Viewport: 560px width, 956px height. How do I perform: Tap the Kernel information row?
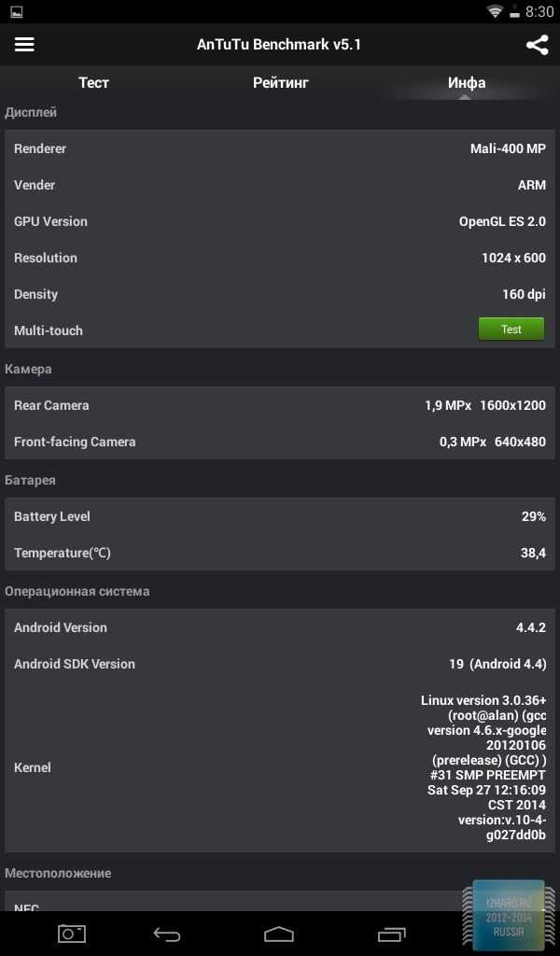point(280,767)
